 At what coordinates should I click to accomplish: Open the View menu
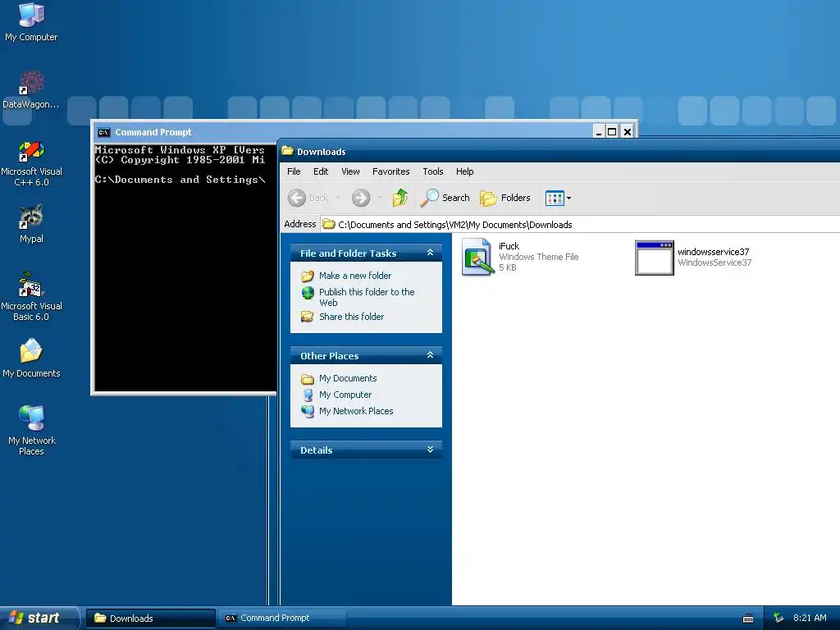pyautogui.click(x=350, y=171)
